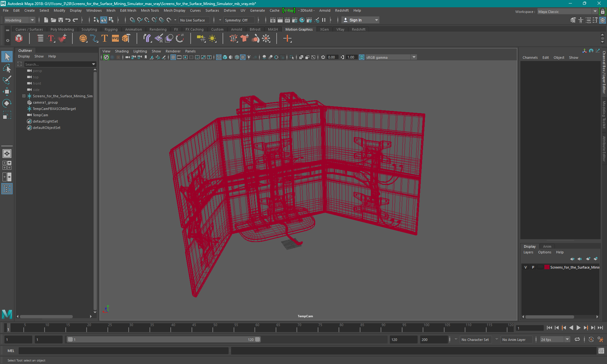Click the 3D Type shelf icon
Viewport: 607px width, 364px height.
(x=105, y=39)
